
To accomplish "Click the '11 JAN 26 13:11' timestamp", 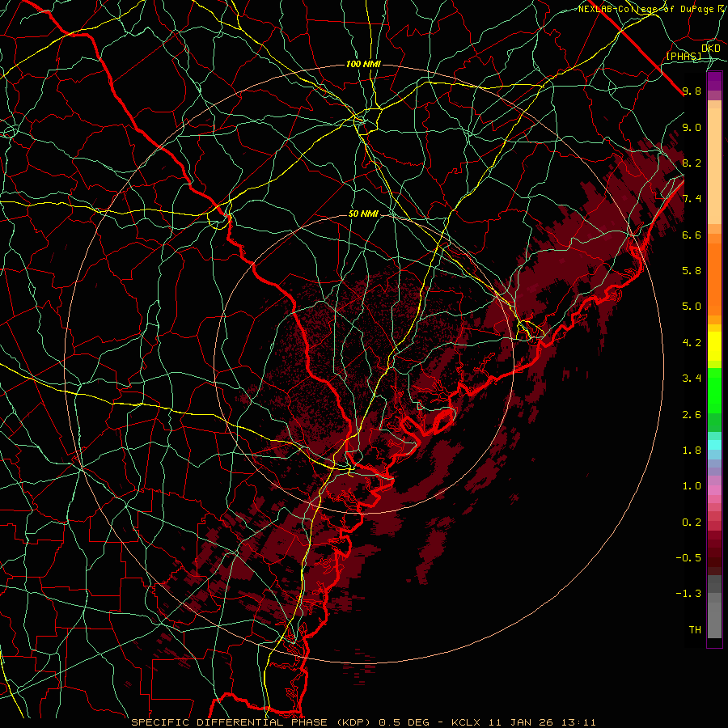I will (x=542, y=722).
